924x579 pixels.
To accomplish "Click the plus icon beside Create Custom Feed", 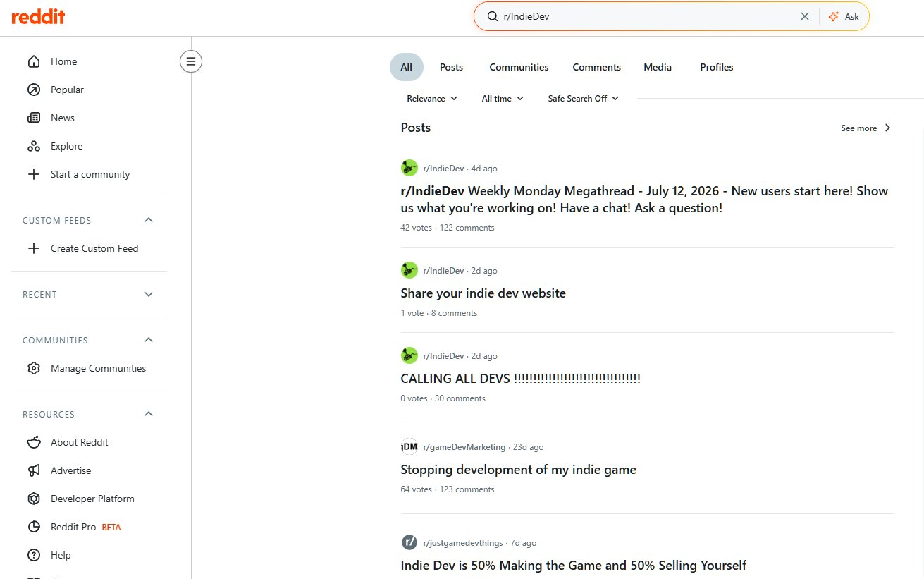I will (x=34, y=248).
